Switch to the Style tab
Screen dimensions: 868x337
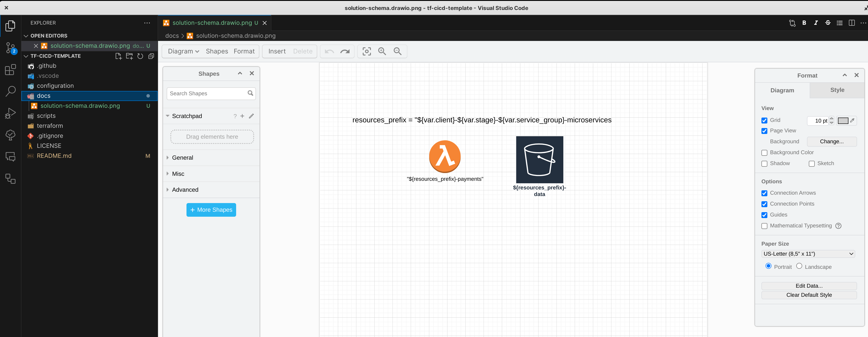[837, 90]
